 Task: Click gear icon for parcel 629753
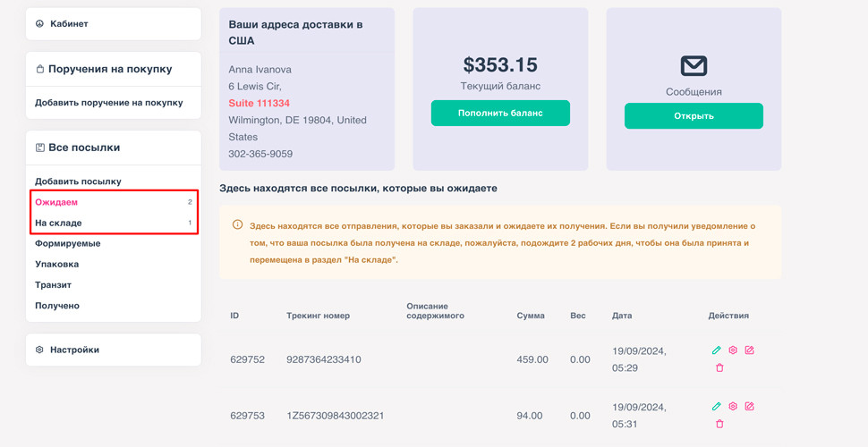coord(733,407)
